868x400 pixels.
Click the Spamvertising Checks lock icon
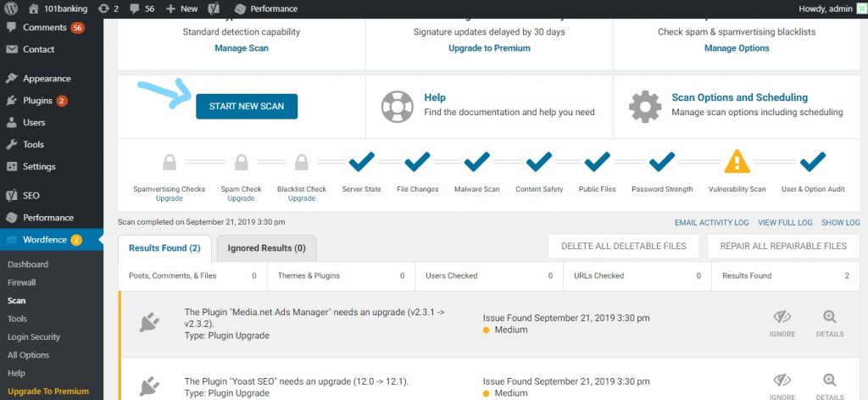[x=170, y=162]
